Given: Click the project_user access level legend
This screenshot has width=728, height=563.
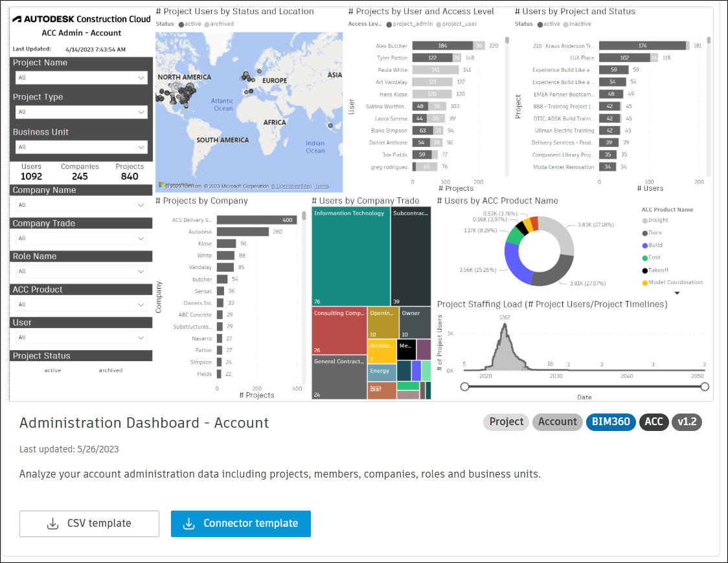Looking at the screenshot, I should (457, 24).
